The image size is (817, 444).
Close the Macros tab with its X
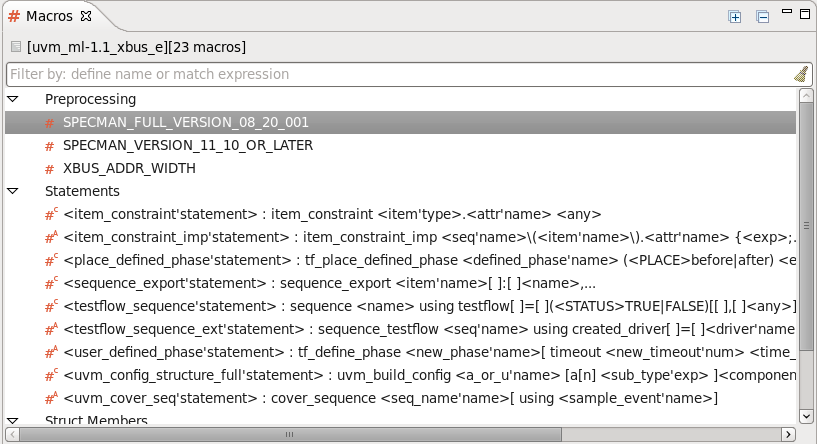(x=86, y=16)
